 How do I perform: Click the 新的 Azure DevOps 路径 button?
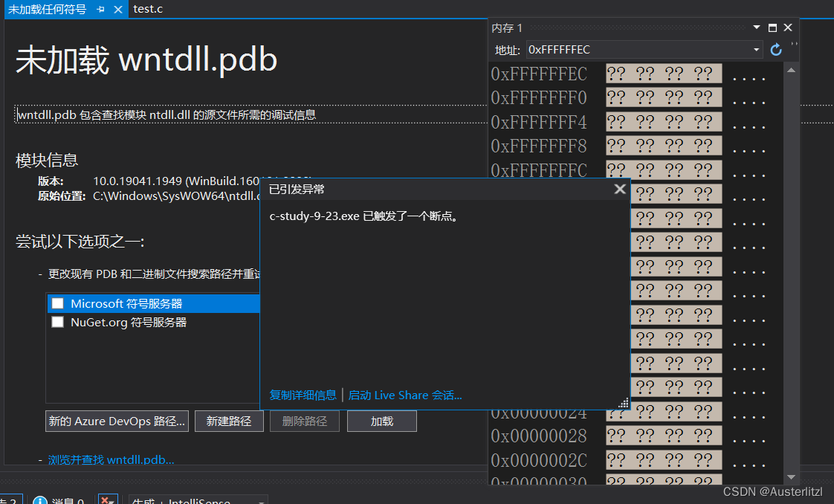117,421
